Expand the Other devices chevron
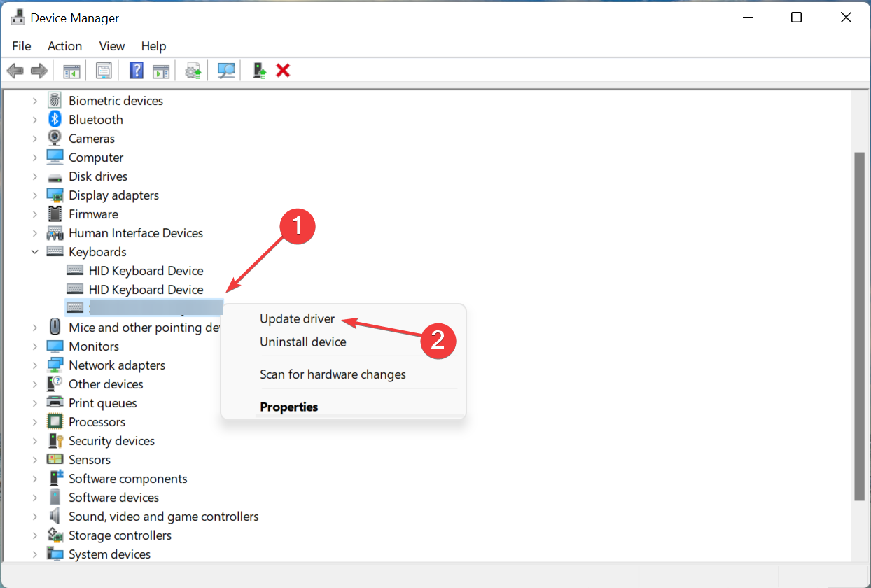 point(34,384)
